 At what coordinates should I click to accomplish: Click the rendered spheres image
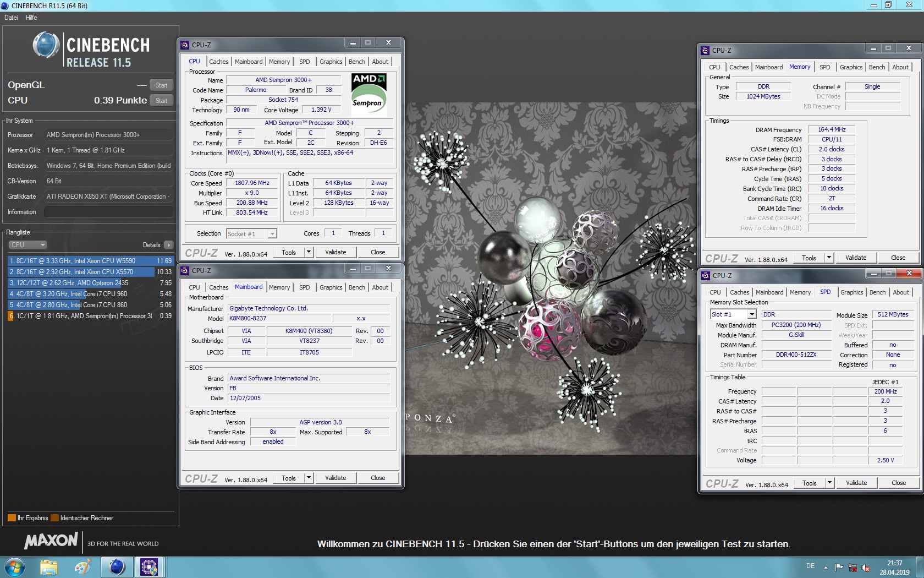coord(551,279)
